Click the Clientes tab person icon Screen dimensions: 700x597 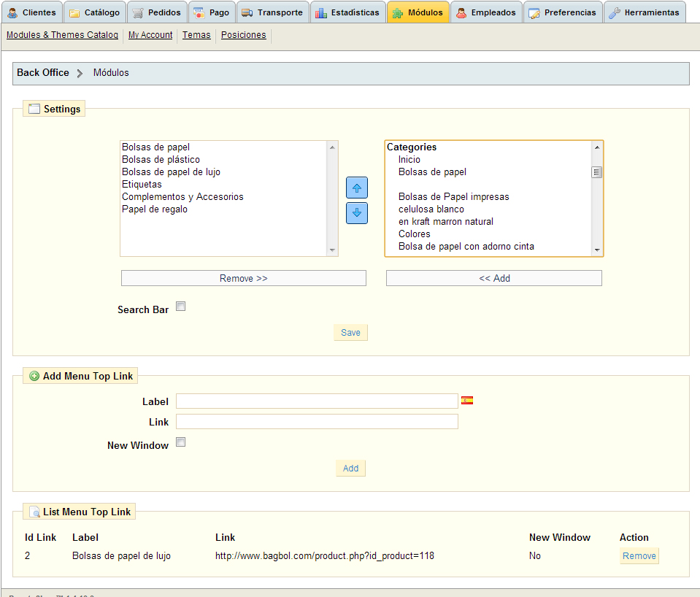click(x=12, y=12)
